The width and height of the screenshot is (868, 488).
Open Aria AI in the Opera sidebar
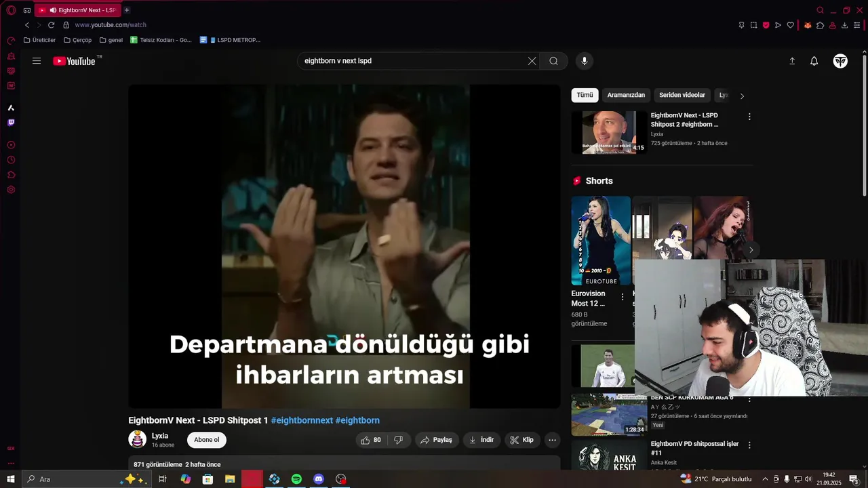[x=11, y=108]
